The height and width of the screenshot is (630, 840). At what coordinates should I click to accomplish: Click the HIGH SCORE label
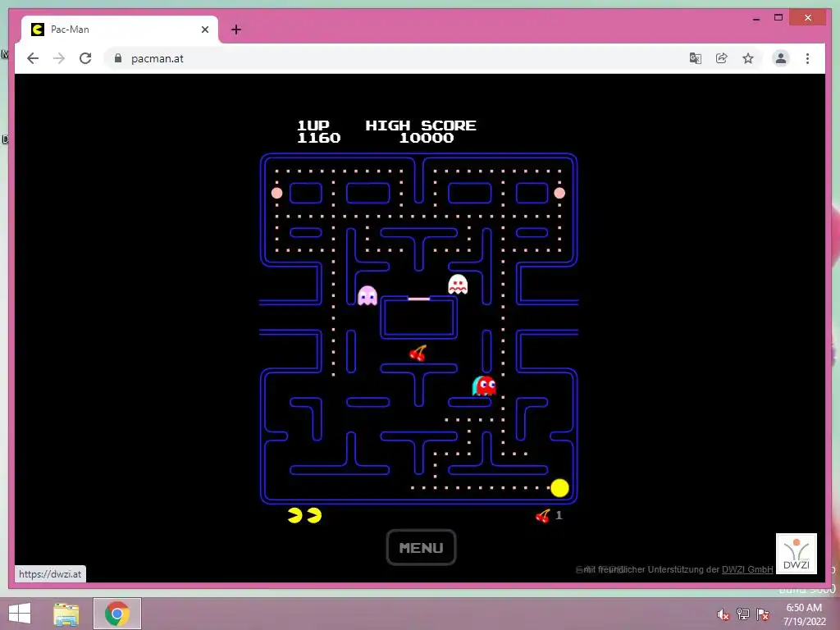(421, 126)
